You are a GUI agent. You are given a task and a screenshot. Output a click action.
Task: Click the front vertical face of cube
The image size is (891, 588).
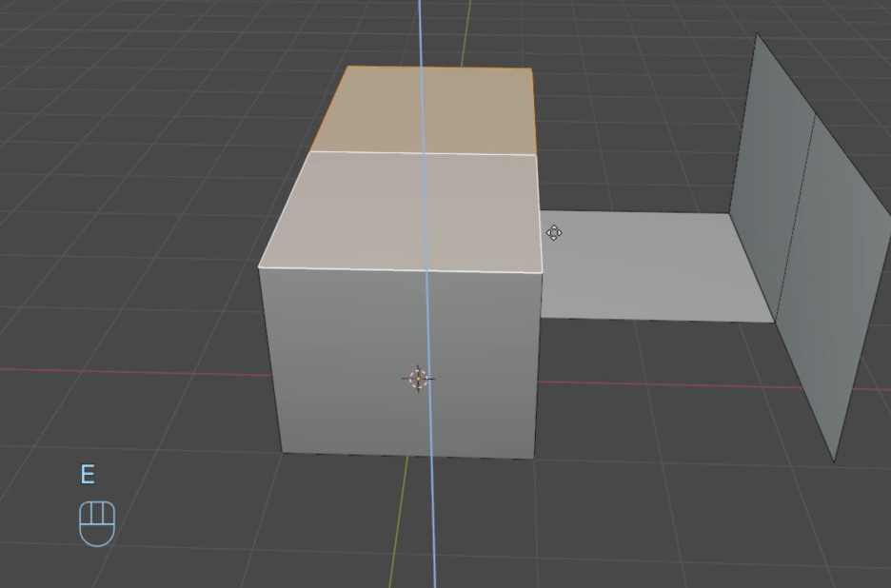[x=401, y=363]
